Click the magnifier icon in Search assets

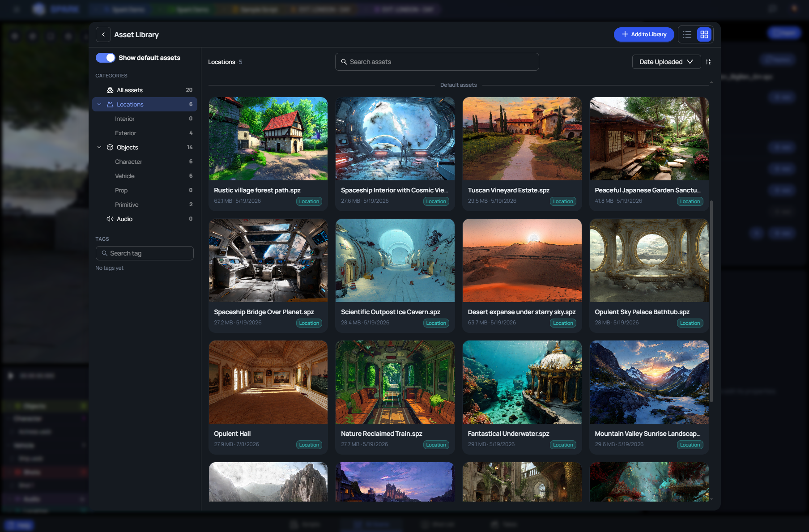pos(344,62)
